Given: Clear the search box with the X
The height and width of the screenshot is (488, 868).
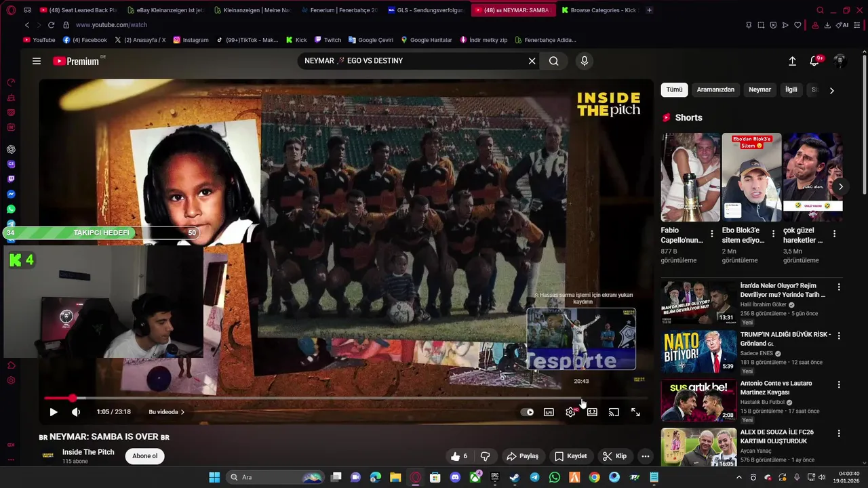Looking at the screenshot, I should [532, 61].
